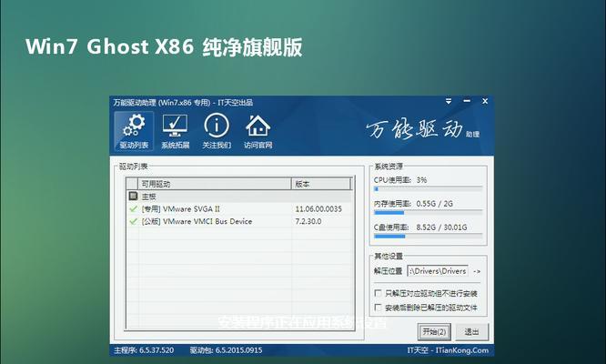The width and height of the screenshot is (606, 364).
Task: Select the [专用] VMware SVGA II row text
Action: pos(180,209)
